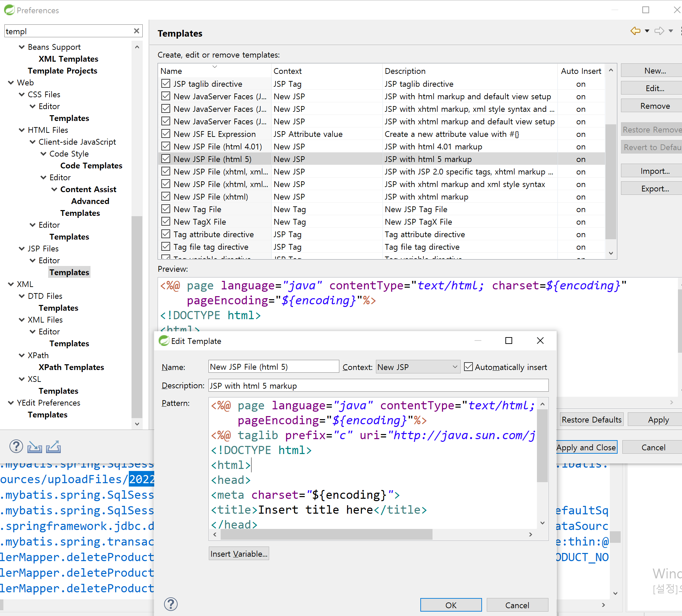Click the export preferences icon
This screenshot has height=616, width=682.
(53, 447)
